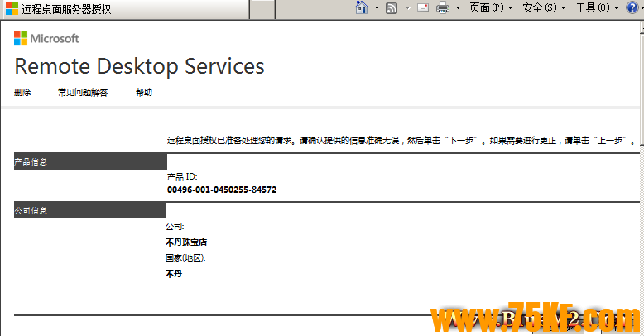Click company name 不丹珠宝店
Image resolution: width=644 pixels, height=336 pixels.
click(186, 242)
